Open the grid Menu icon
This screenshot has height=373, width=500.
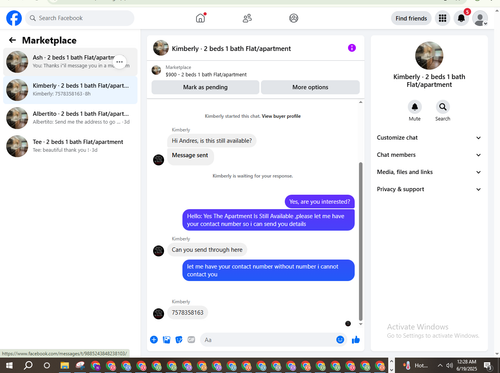click(x=442, y=18)
